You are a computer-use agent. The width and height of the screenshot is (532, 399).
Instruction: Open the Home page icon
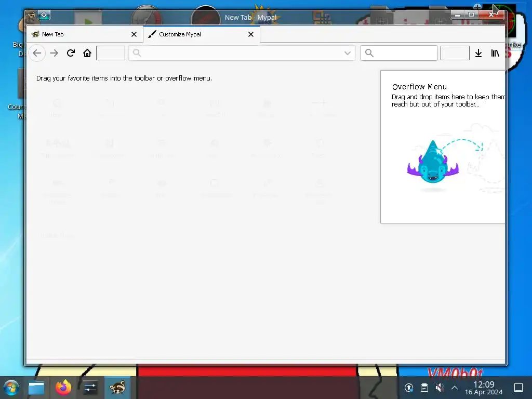(x=87, y=53)
